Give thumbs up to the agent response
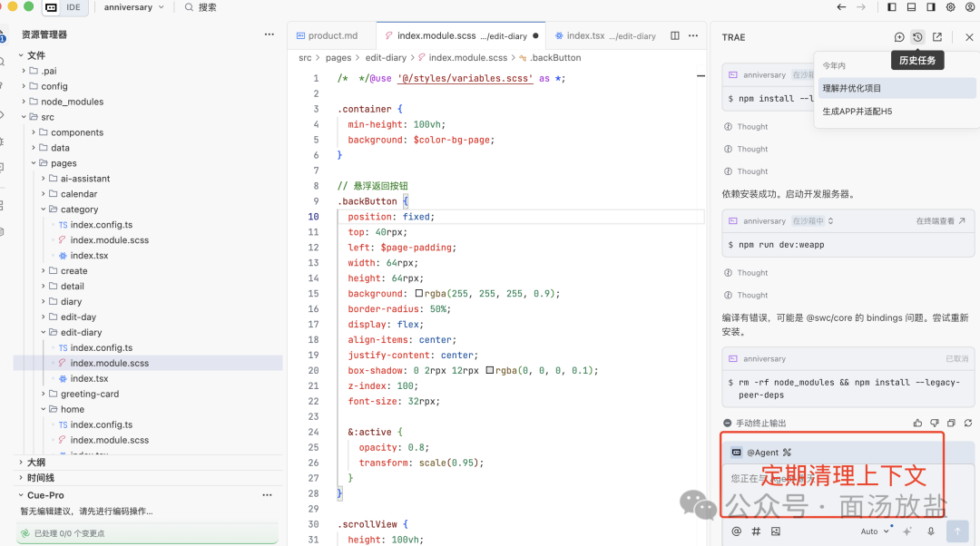Viewport: 980px width, 546px height. (x=917, y=423)
